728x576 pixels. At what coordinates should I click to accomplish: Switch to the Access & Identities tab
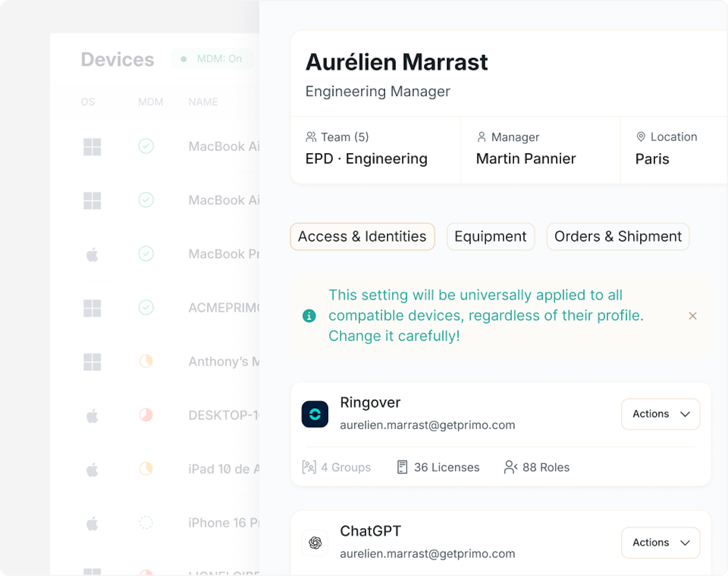point(362,236)
